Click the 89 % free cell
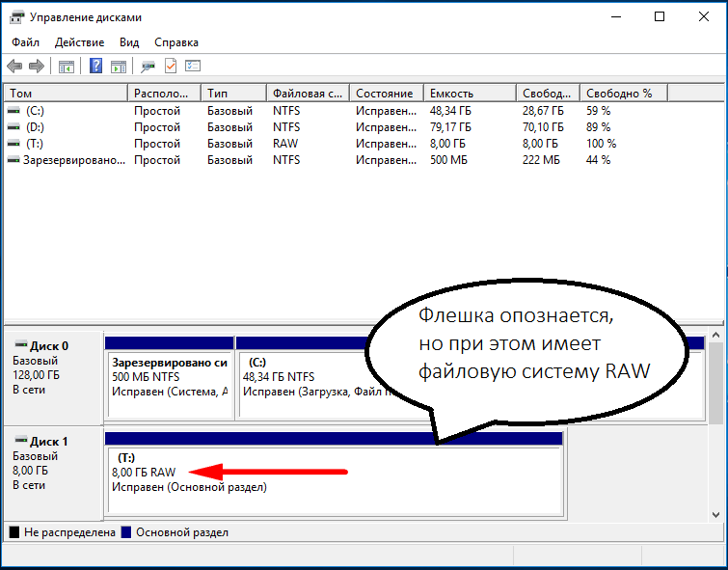The image size is (728, 570). [598, 127]
